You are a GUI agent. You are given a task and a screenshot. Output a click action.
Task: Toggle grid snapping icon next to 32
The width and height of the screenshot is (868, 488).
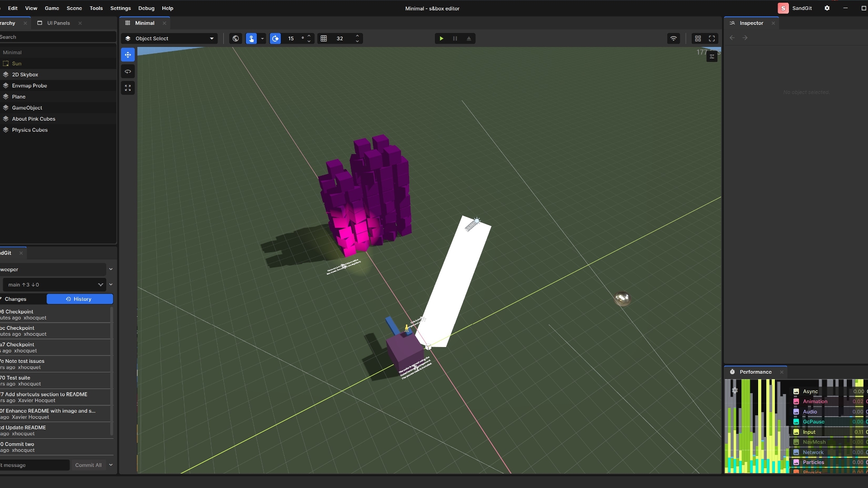point(324,38)
